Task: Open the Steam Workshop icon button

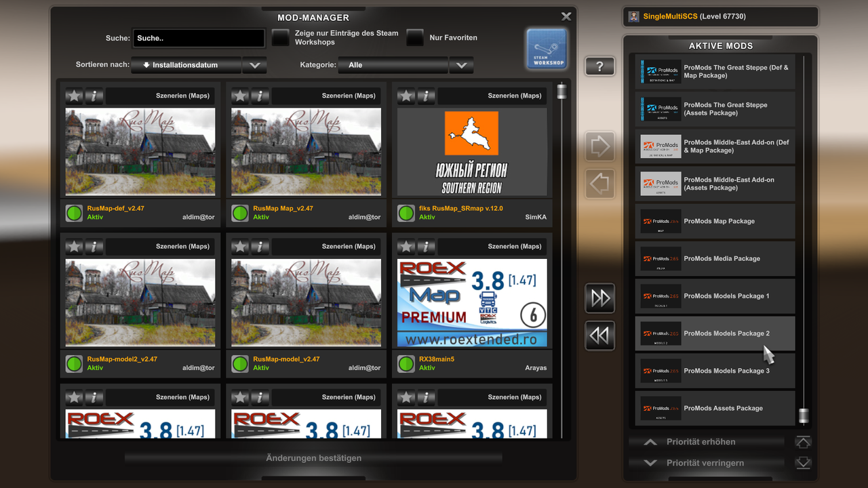Action: coord(547,49)
